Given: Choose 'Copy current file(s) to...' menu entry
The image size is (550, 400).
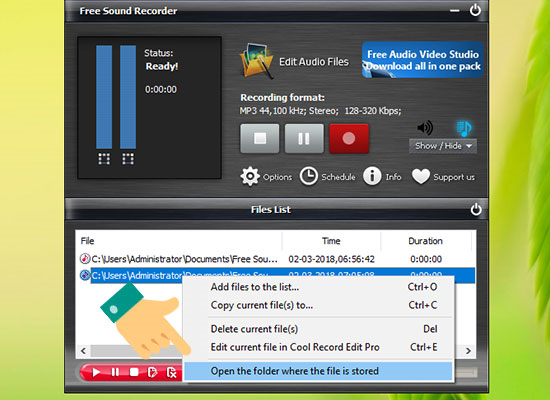Looking at the screenshot, I should pos(318,305).
